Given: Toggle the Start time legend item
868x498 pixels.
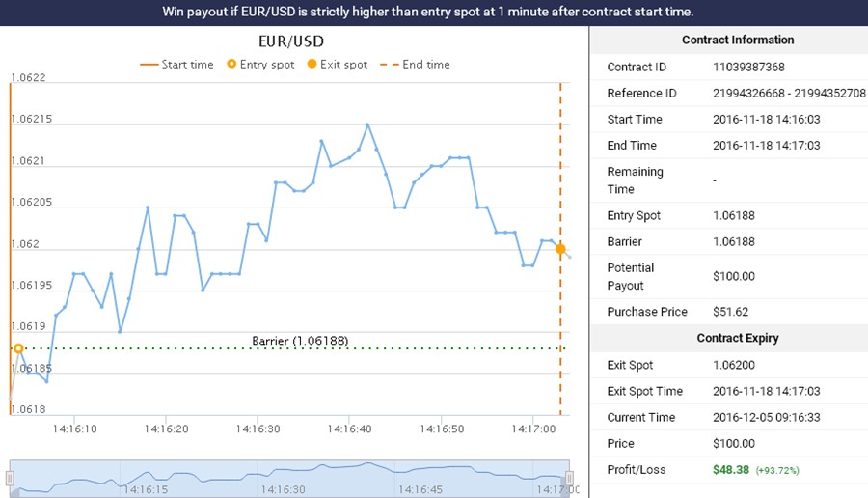Looking at the screenshot, I should [x=176, y=65].
